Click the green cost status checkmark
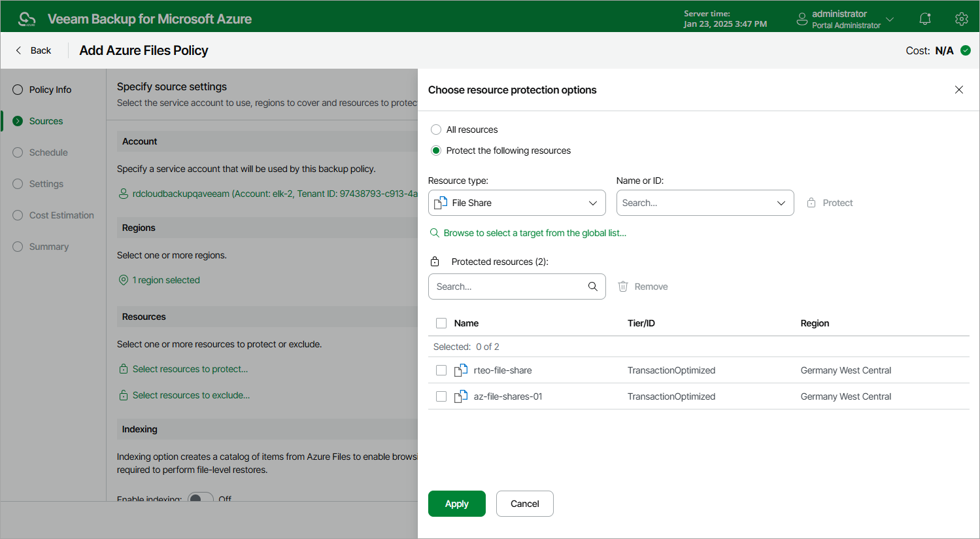This screenshot has height=539, width=980. tap(966, 50)
